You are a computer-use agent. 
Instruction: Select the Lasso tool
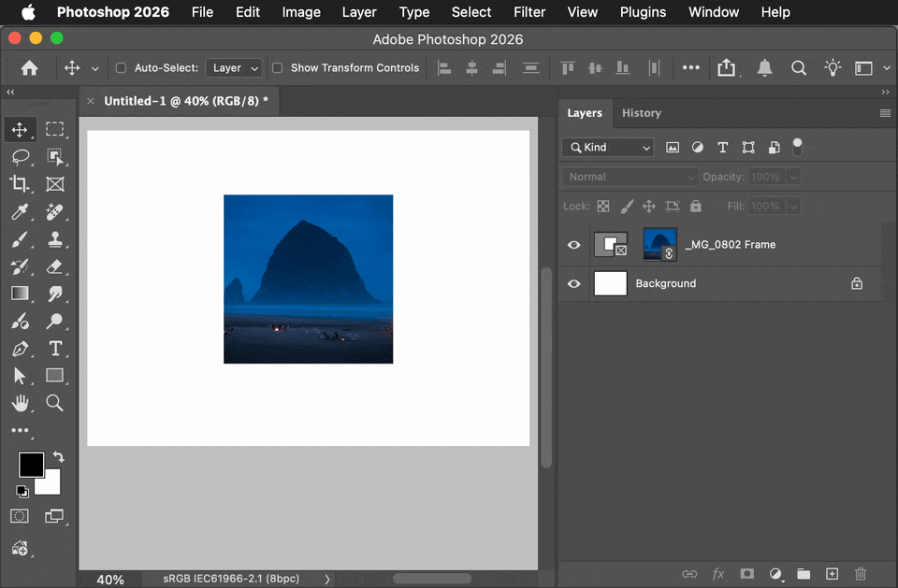(21, 157)
